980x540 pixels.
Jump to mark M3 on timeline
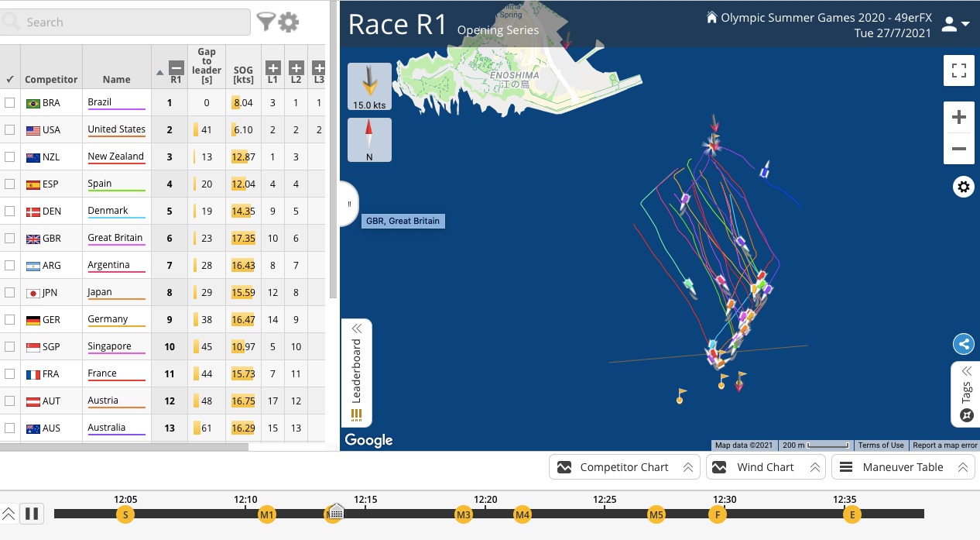(x=464, y=514)
